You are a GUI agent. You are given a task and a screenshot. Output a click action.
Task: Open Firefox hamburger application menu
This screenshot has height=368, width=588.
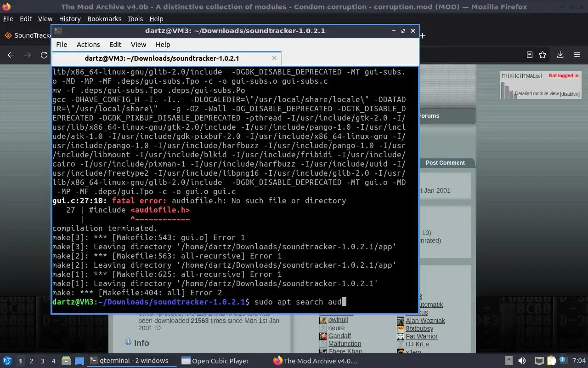577,55
